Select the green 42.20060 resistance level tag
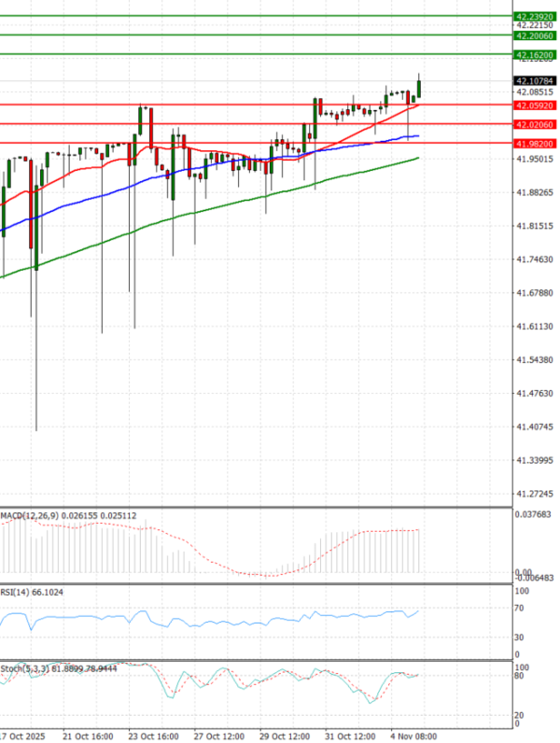The width and height of the screenshot is (560, 743). click(x=536, y=35)
